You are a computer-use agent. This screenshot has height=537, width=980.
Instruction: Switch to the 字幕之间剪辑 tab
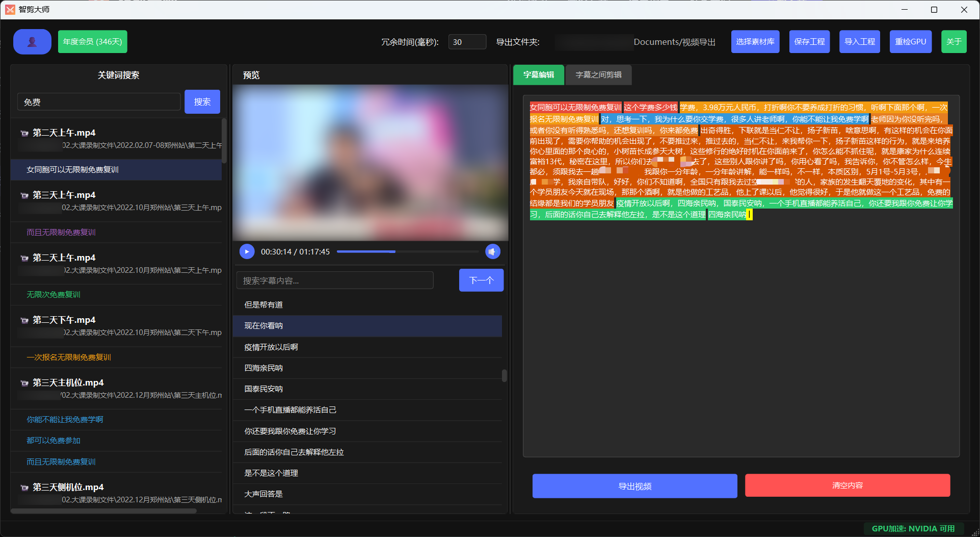pyautogui.click(x=598, y=75)
